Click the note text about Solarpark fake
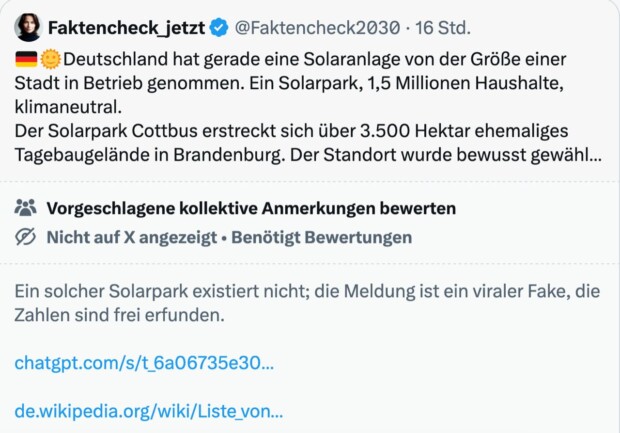 click(x=307, y=303)
